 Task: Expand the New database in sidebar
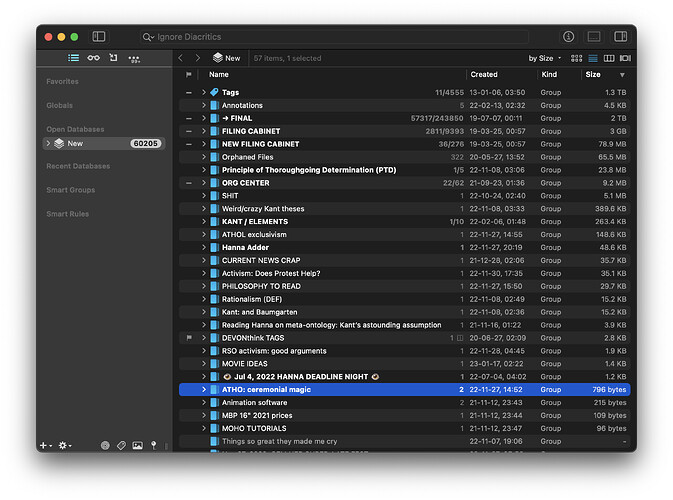[x=47, y=143]
